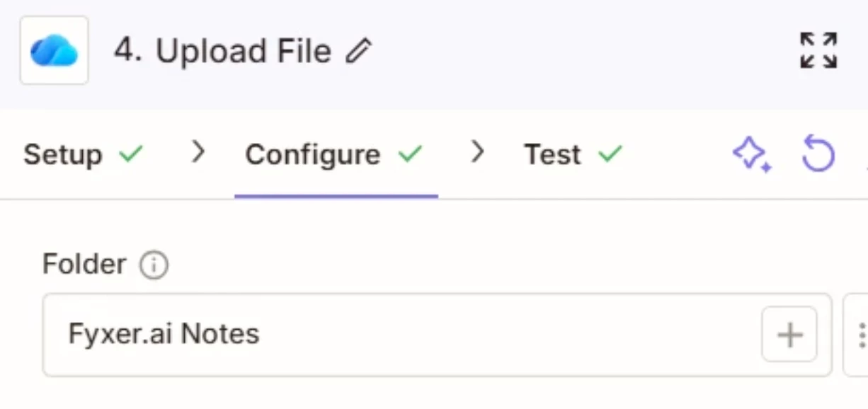This screenshot has height=409, width=868.
Task: Click the green checkmark next to Setup
Action: [x=131, y=154]
